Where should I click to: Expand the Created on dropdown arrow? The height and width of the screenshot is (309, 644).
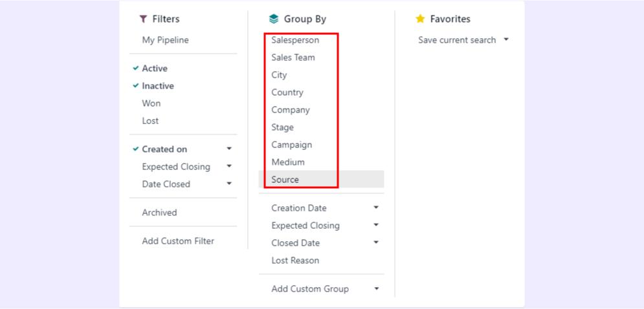point(229,149)
